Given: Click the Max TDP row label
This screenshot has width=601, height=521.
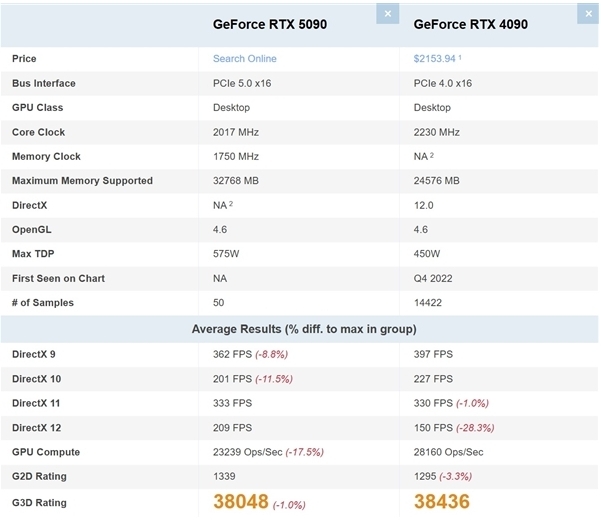Looking at the screenshot, I should 33,254.
